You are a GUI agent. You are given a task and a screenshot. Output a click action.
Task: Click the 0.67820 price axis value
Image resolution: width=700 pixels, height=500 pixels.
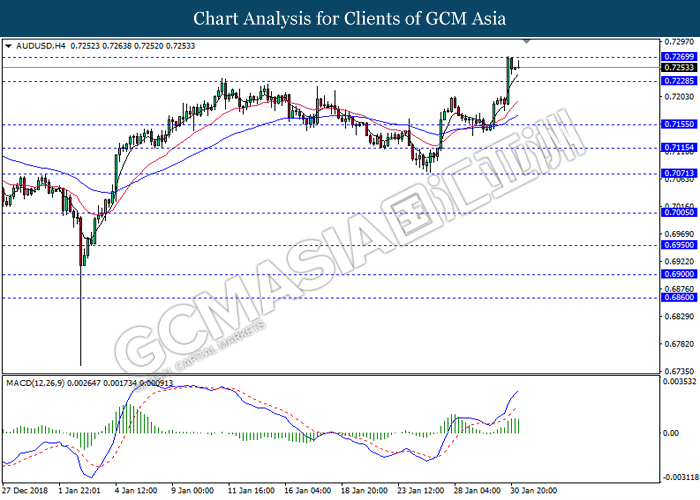679,344
